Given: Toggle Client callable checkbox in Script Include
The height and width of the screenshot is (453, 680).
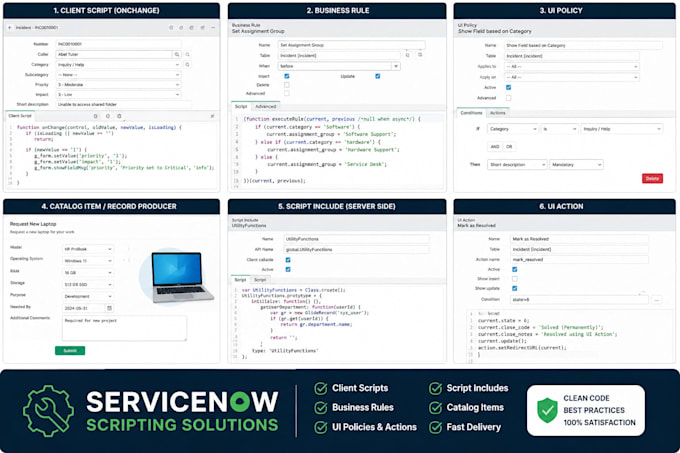Looking at the screenshot, I should point(288,260).
